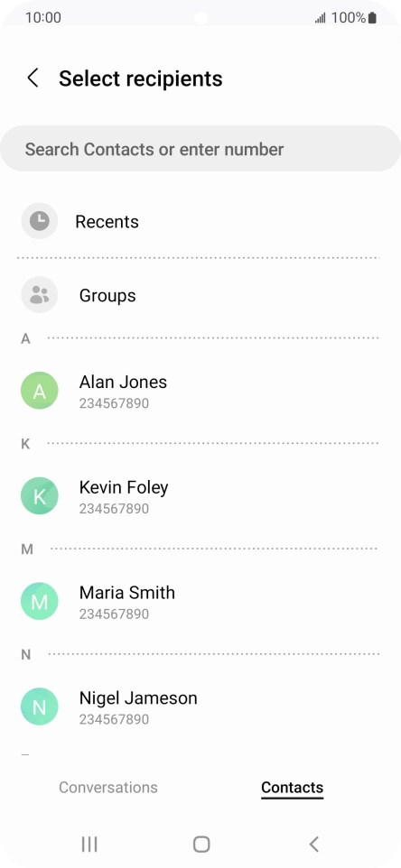Focus the Search Contacts input field

point(200,148)
